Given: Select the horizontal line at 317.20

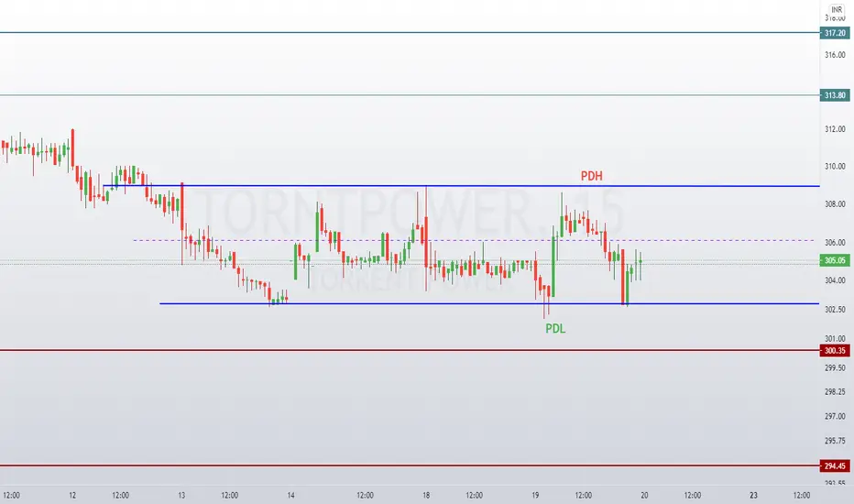Looking at the screenshot, I should (x=410, y=33).
